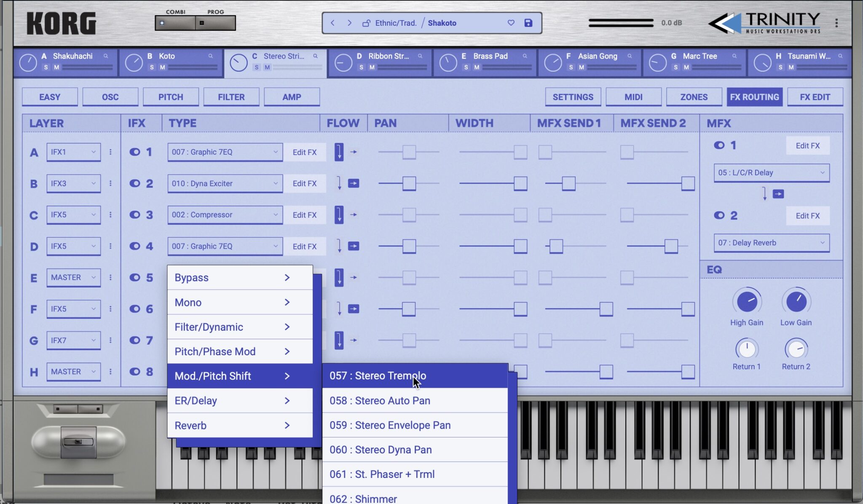Solo the Koto channel

(x=152, y=67)
